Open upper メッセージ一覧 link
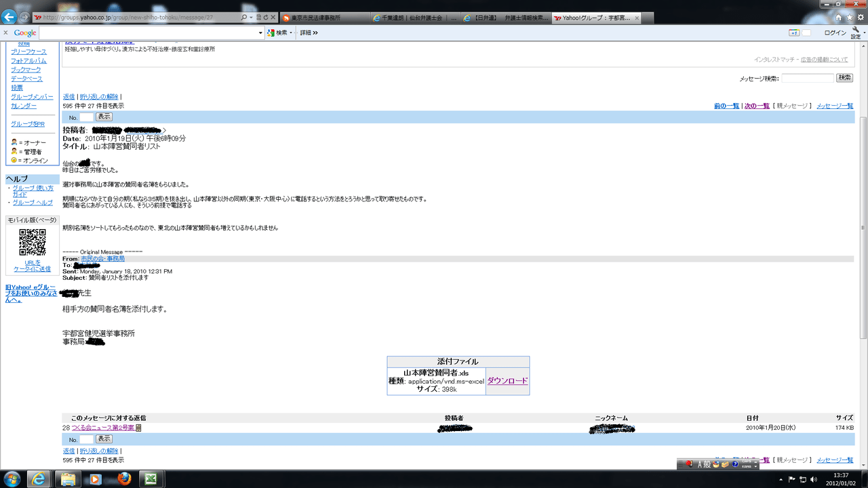868x488 pixels. click(x=835, y=106)
